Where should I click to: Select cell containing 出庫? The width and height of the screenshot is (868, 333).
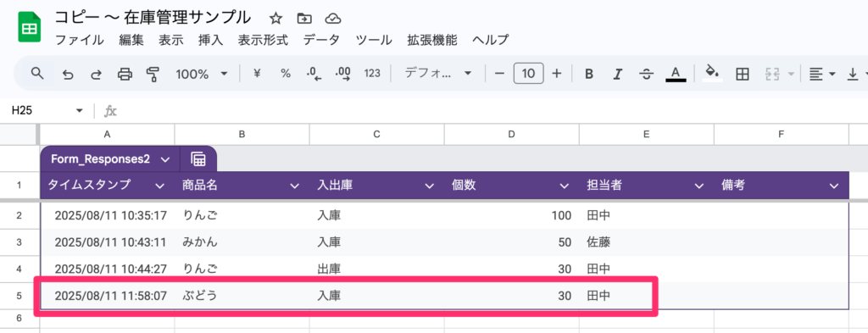(x=377, y=269)
